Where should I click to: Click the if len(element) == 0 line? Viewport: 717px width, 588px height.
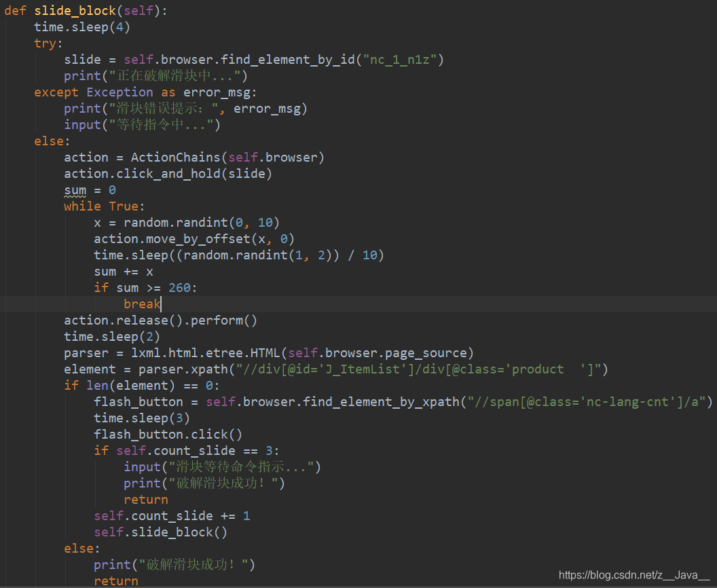[142, 386]
